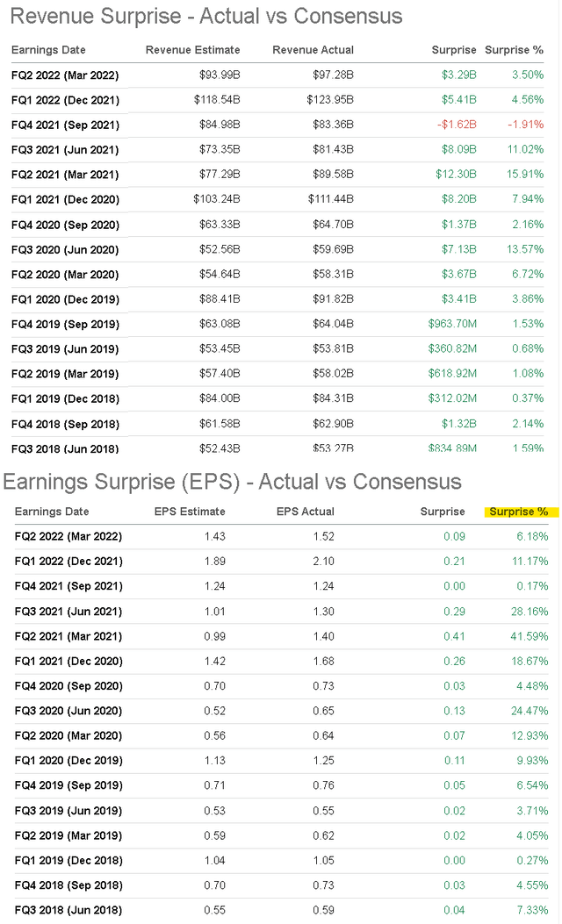Click the EPS Estimate column header
This screenshot has width=562, height=924.
(190, 512)
